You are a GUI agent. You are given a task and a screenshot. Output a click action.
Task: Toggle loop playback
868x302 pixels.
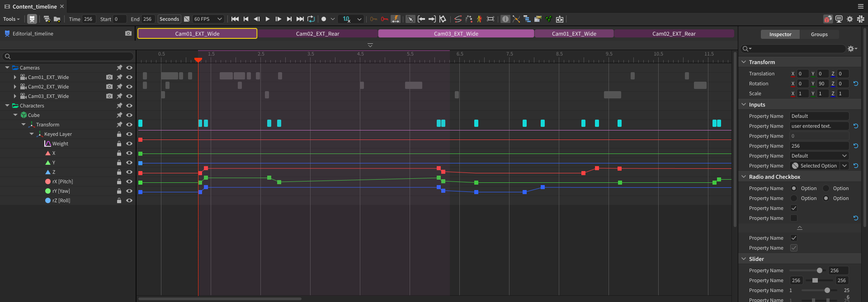(311, 19)
